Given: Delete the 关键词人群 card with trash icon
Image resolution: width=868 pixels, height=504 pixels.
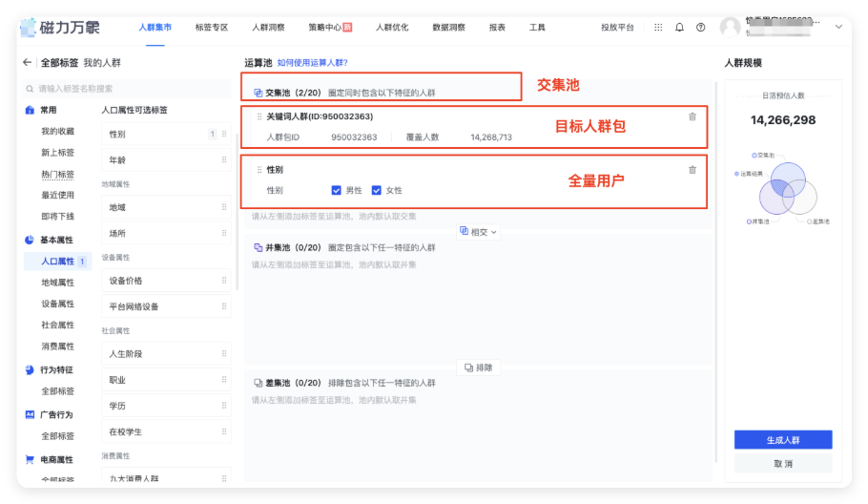Looking at the screenshot, I should pyautogui.click(x=692, y=116).
